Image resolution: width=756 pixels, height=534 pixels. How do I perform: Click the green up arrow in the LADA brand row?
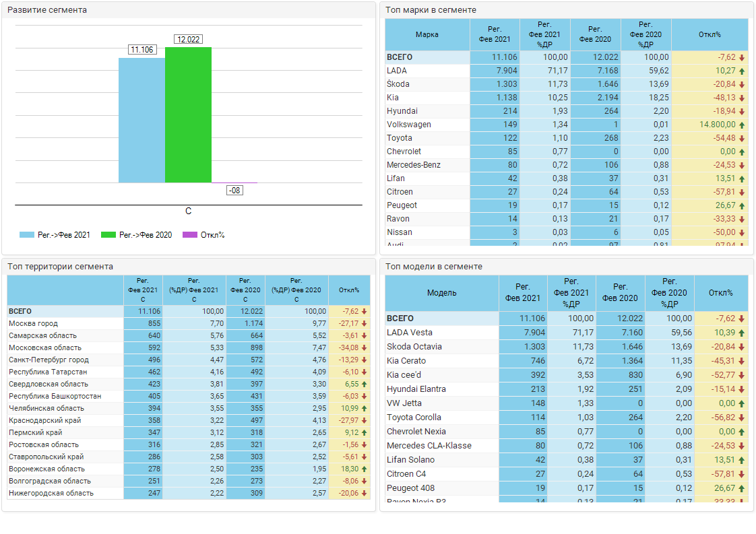coord(742,71)
